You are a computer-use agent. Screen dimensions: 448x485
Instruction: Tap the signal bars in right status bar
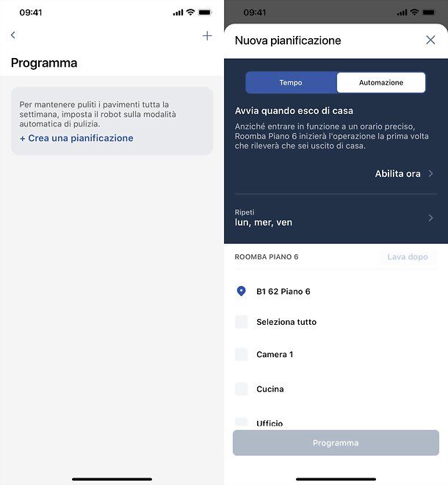[402, 12]
